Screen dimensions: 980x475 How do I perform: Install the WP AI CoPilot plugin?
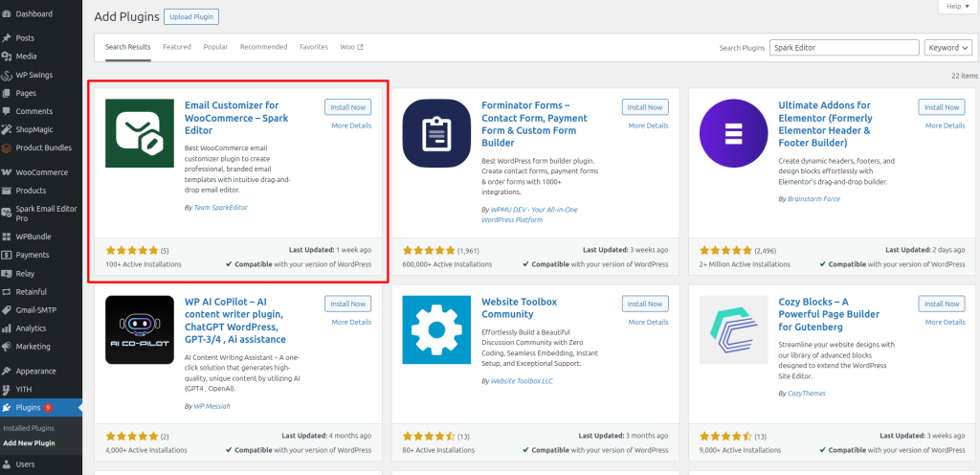pos(348,304)
